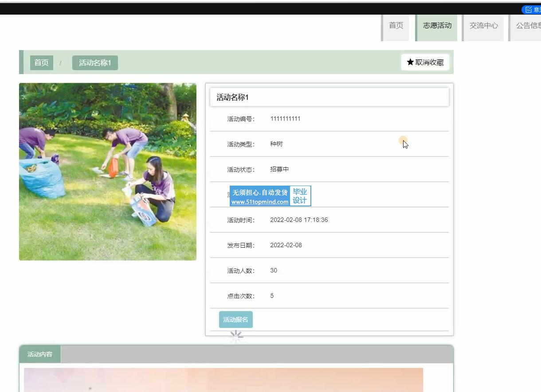
Task: Click the 点击次数 value 5
Action: coord(272,295)
